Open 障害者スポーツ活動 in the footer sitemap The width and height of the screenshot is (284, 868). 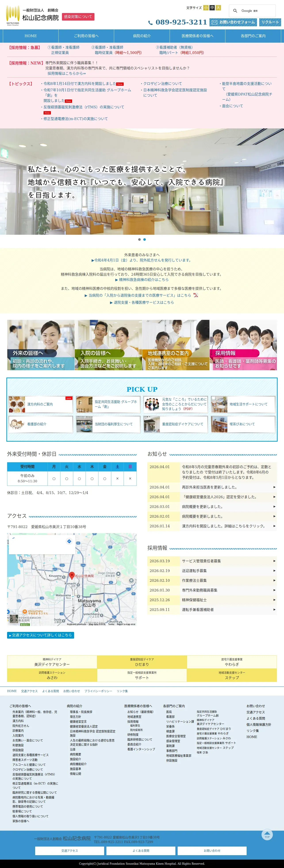[x=25, y=760]
